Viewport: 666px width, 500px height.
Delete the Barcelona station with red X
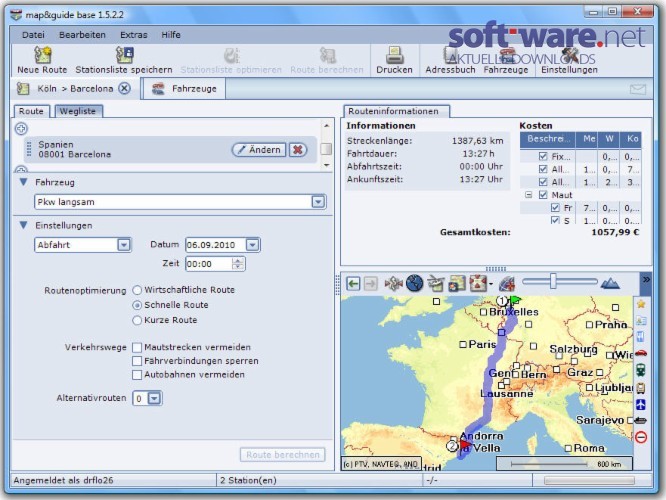point(298,150)
